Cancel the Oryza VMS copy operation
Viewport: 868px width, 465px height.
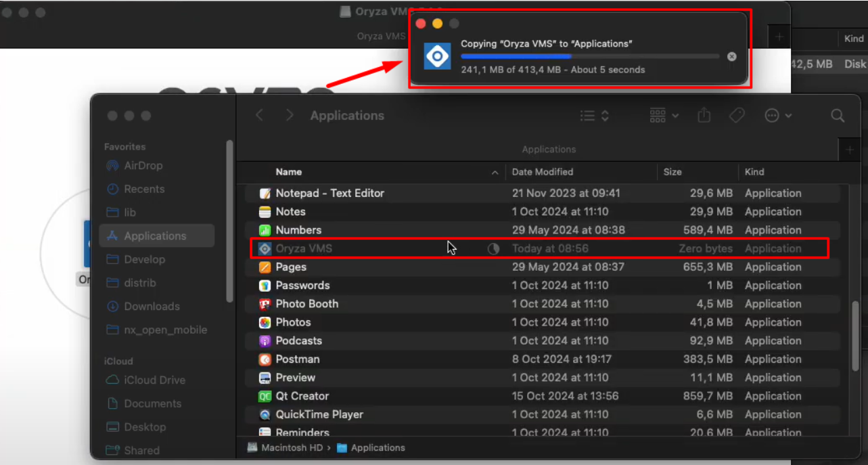tap(731, 57)
